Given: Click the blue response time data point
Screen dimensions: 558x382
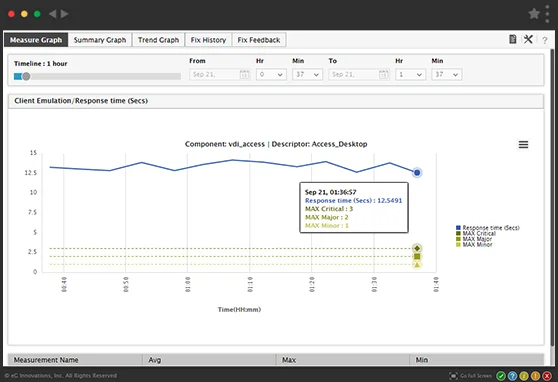Looking at the screenshot, I should [x=417, y=173].
